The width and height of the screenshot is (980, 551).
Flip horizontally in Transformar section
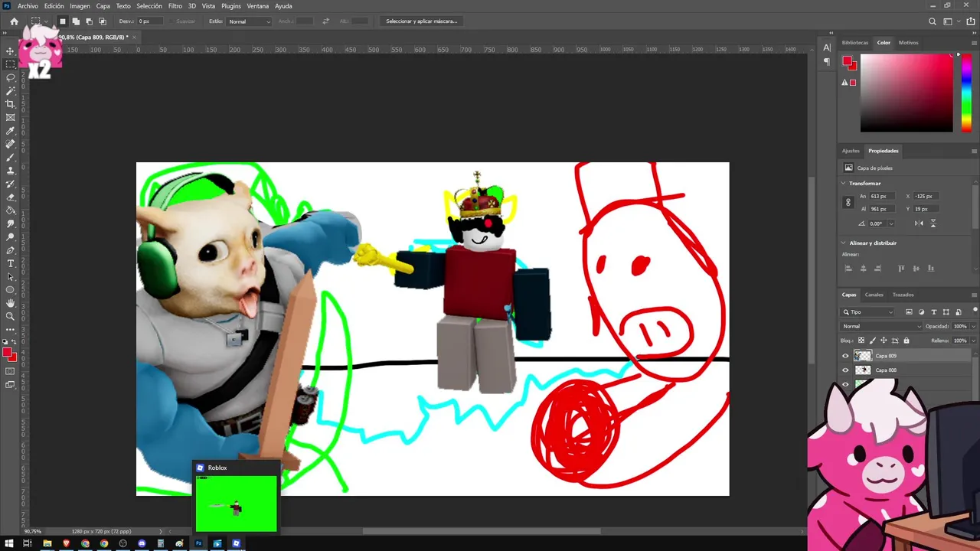click(x=919, y=223)
